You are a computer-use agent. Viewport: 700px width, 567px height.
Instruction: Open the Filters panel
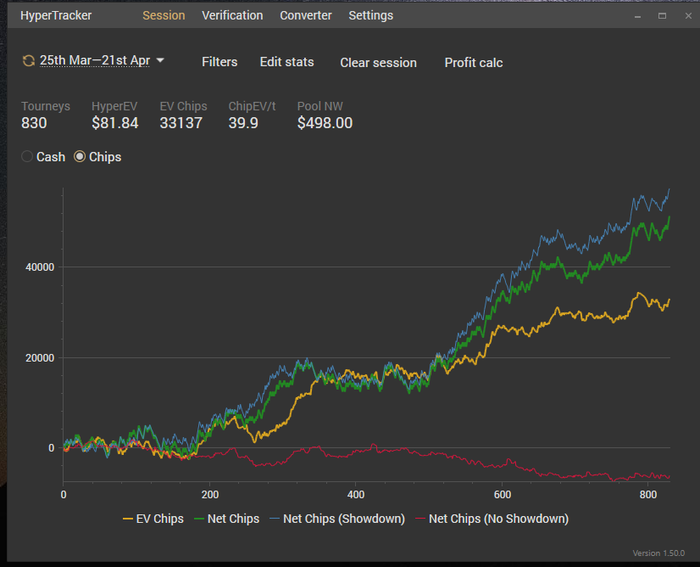tap(220, 62)
